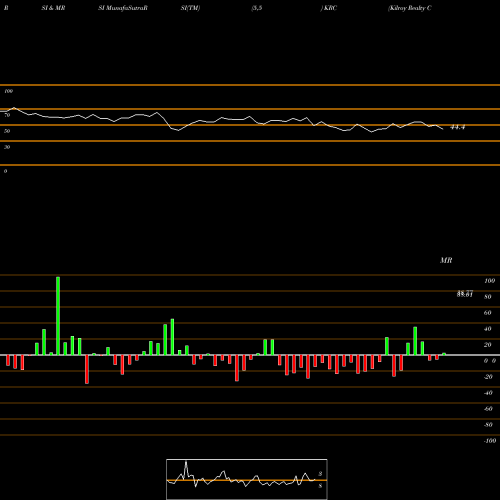This screenshot has width=500, height=500.
Task: Click the ') KRC' ticker label
Action: (329, 8)
